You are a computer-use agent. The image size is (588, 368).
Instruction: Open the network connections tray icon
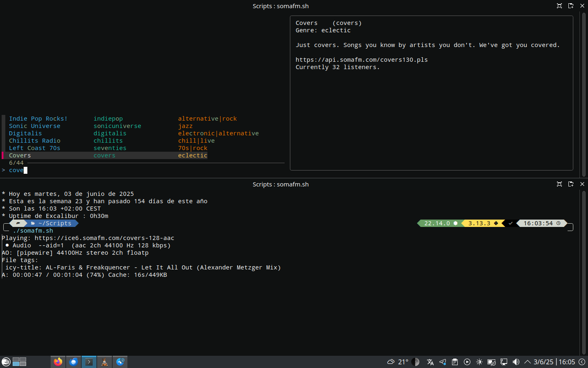coord(504,362)
